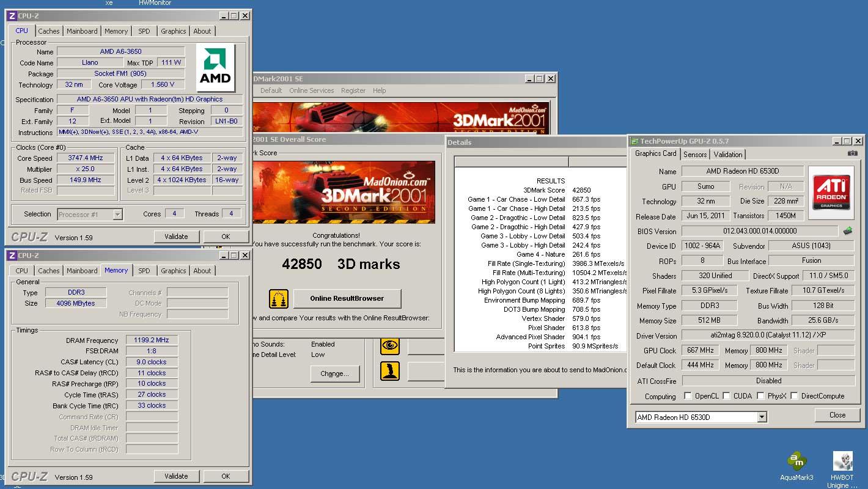Enable the CUDA checkbox in GPU-Z
Image resolution: width=868 pixels, height=489 pixels.
[726, 396]
